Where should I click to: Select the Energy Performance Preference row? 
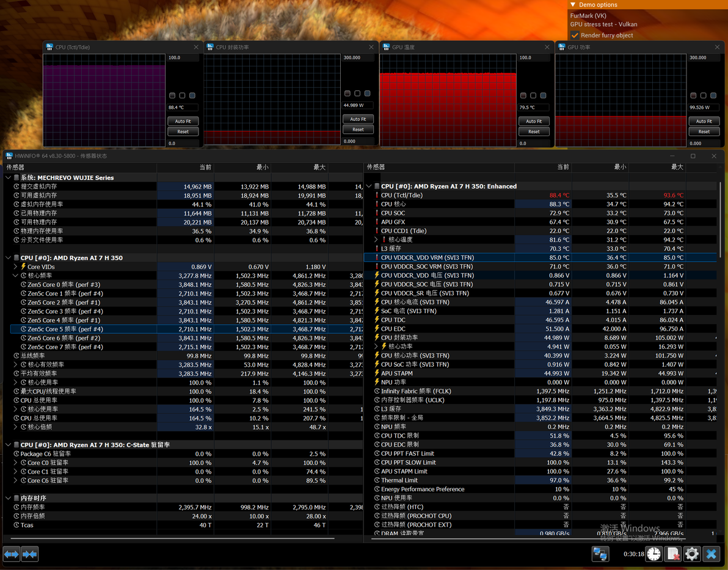(x=541, y=489)
